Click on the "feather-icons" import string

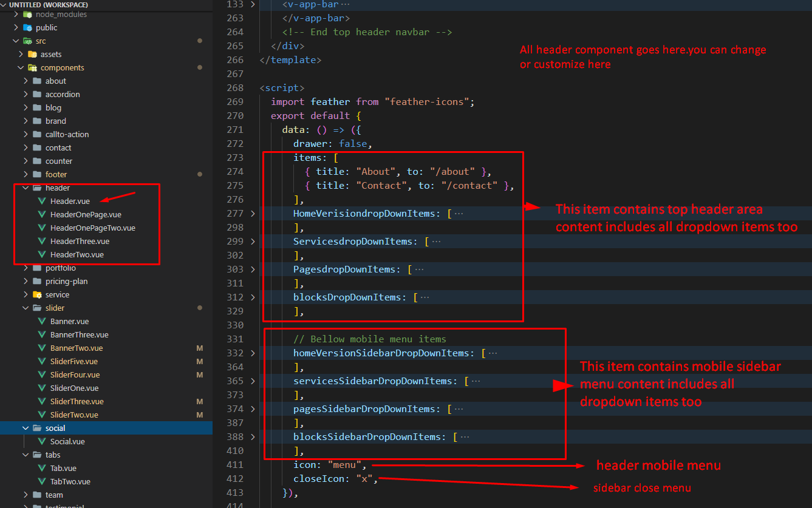pyautogui.click(x=429, y=102)
